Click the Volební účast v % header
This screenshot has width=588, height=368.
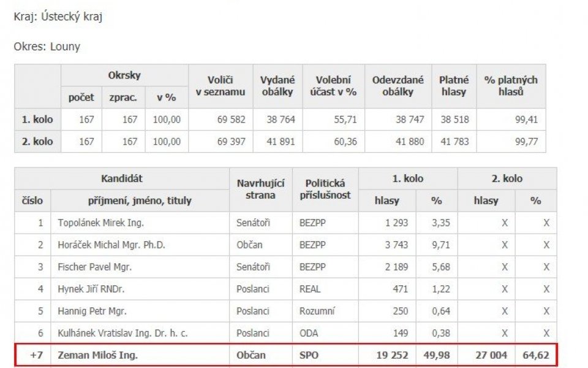(333, 86)
